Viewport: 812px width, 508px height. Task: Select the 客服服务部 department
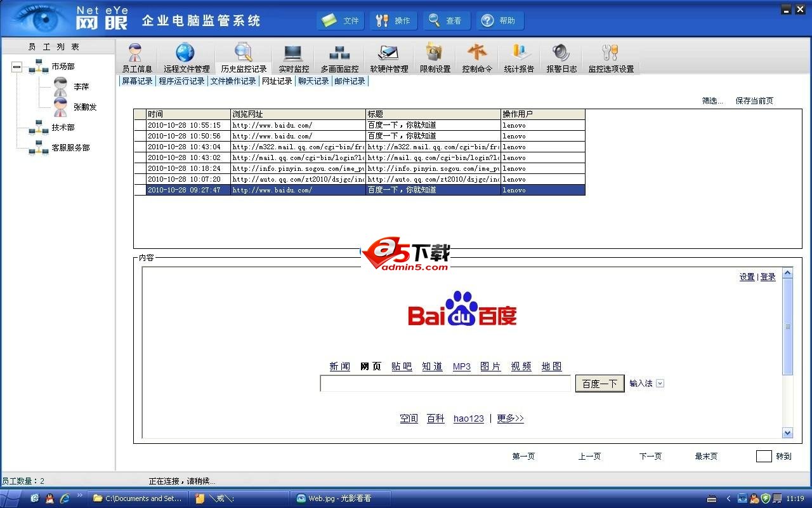(70, 148)
